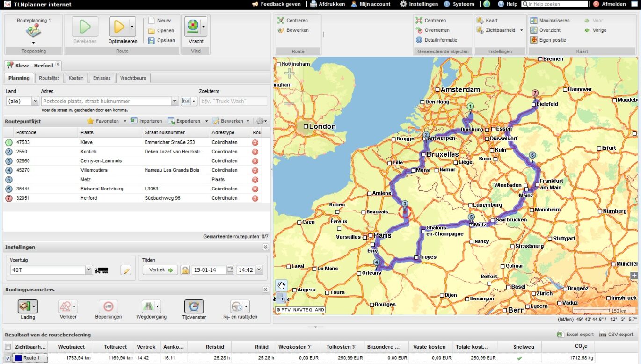Viewport: 641px width, 364px height.
Task: Open the Beperkingen restrictions icon
Action: 108,306
